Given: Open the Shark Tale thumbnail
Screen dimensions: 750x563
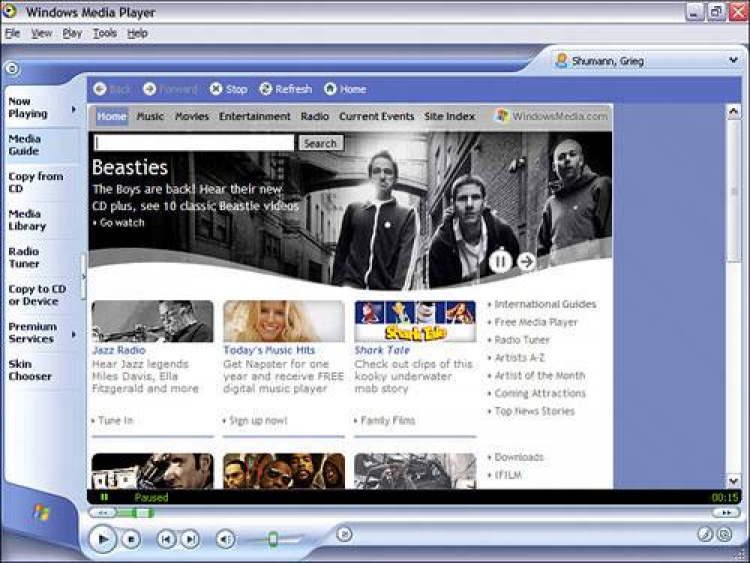Looking at the screenshot, I should point(415,321).
